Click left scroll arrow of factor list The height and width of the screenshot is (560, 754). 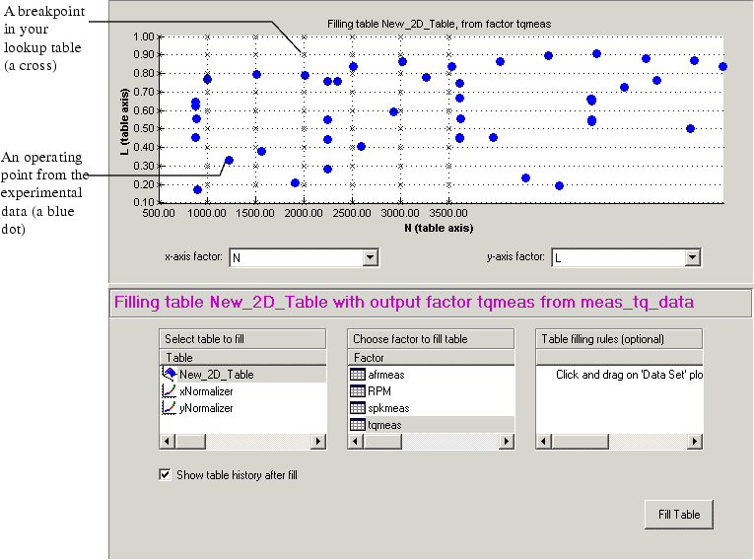[356, 441]
